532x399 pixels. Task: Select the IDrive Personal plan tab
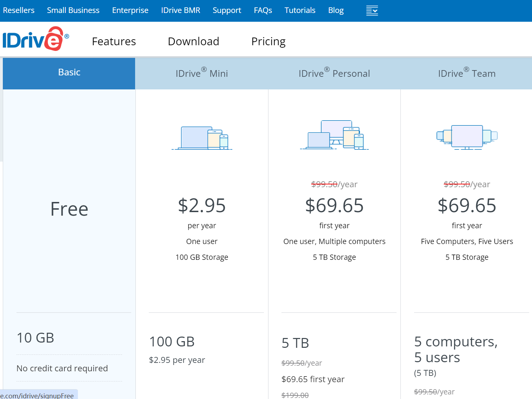pyautogui.click(x=334, y=73)
